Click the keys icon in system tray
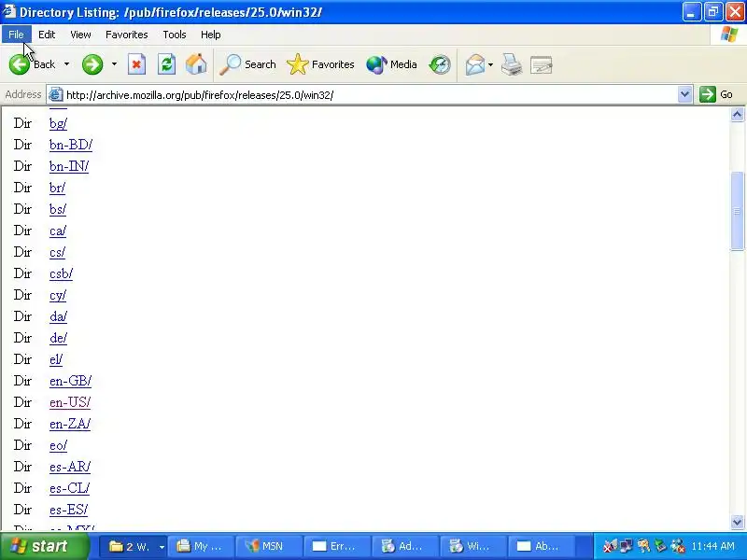 pos(643,546)
